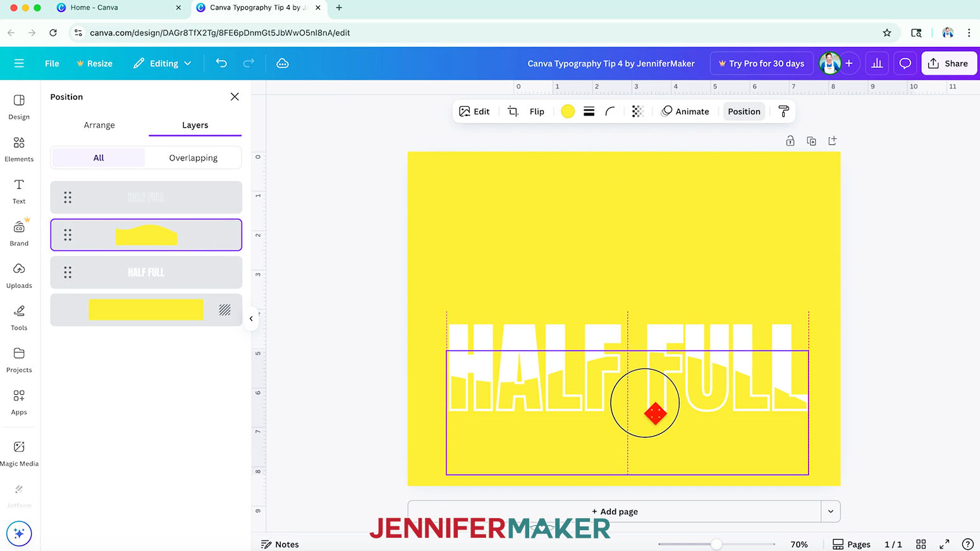Click the crop tool icon
Image resolution: width=980 pixels, height=551 pixels.
513,111
